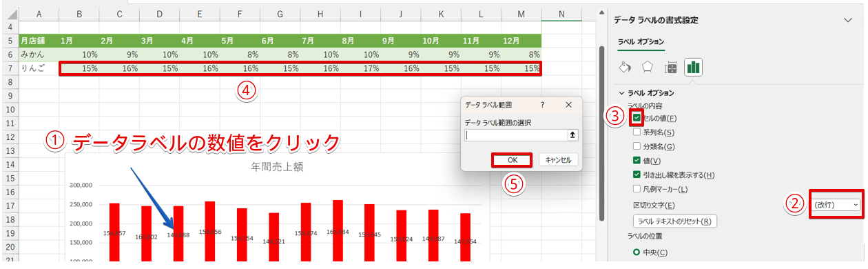Click the 月店舗 header cell
The height and width of the screenshot is (269, 868).
point(39,41)
